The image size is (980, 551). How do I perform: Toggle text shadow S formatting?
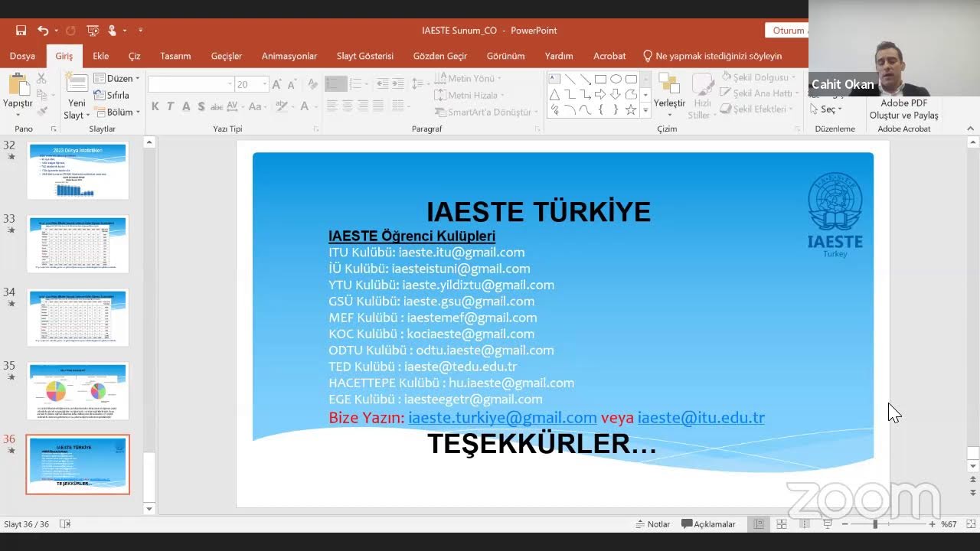click(201, 106)
